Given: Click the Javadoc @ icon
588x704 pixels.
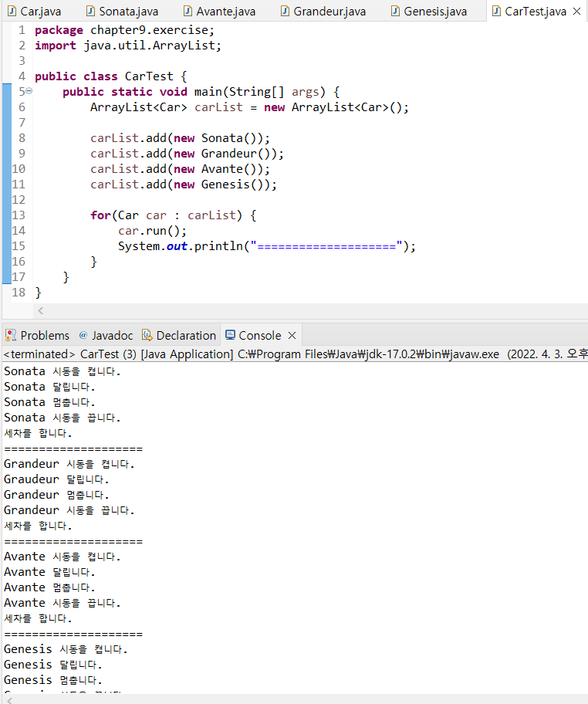Looking at the screenshot, I should point(83,335).
